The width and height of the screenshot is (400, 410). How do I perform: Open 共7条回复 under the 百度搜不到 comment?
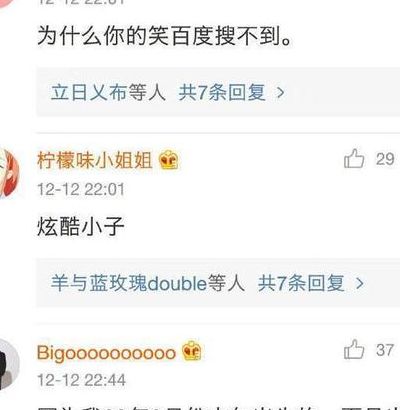pyautogui.click(x=222, y=92)
